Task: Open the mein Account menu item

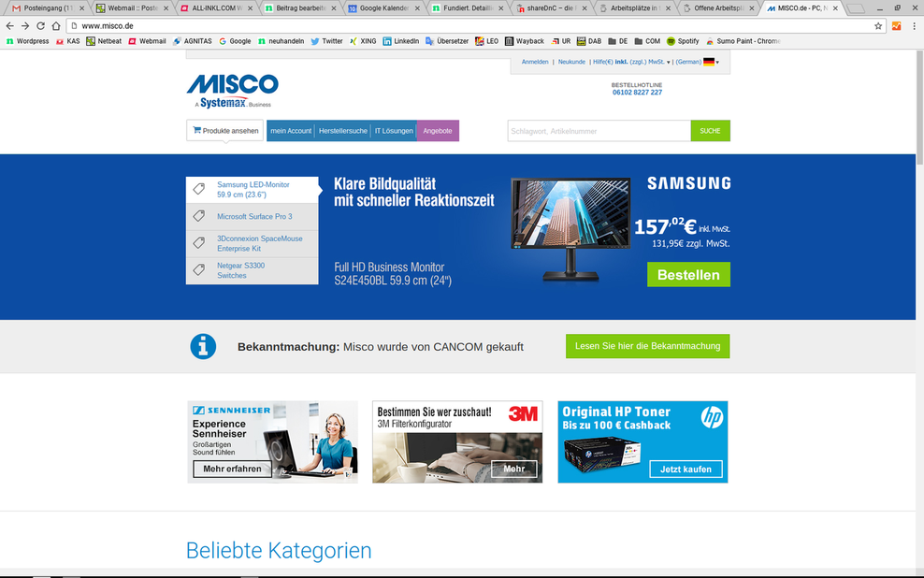Action: [x=291, y=131]
